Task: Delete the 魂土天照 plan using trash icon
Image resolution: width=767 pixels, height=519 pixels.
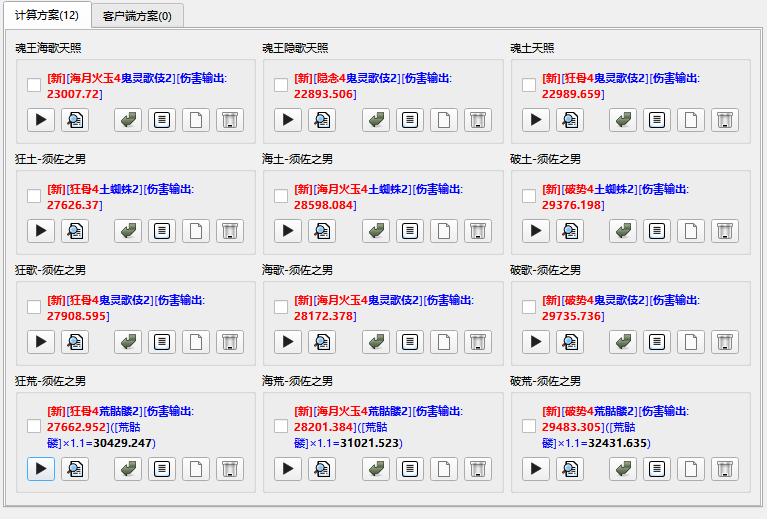Action: pos(724,120)
